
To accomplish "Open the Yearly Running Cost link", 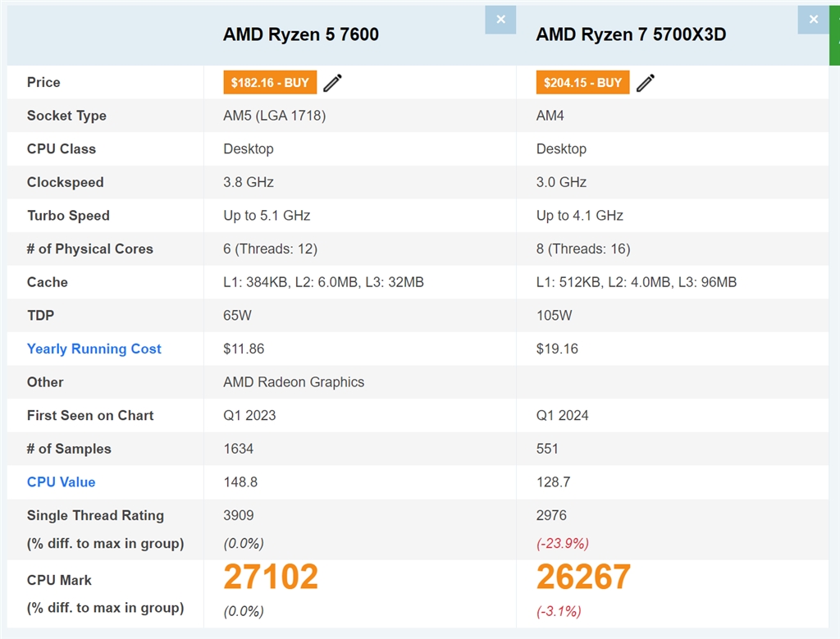I will tap(94, 349).
